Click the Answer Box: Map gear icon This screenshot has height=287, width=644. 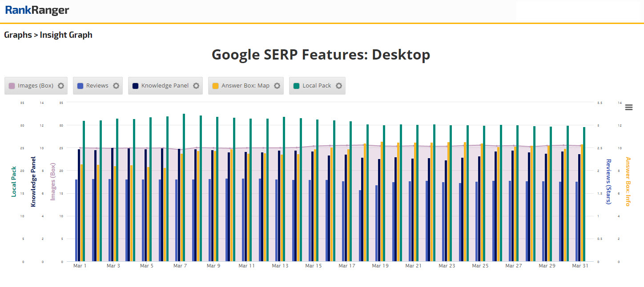tap(277, 86)
